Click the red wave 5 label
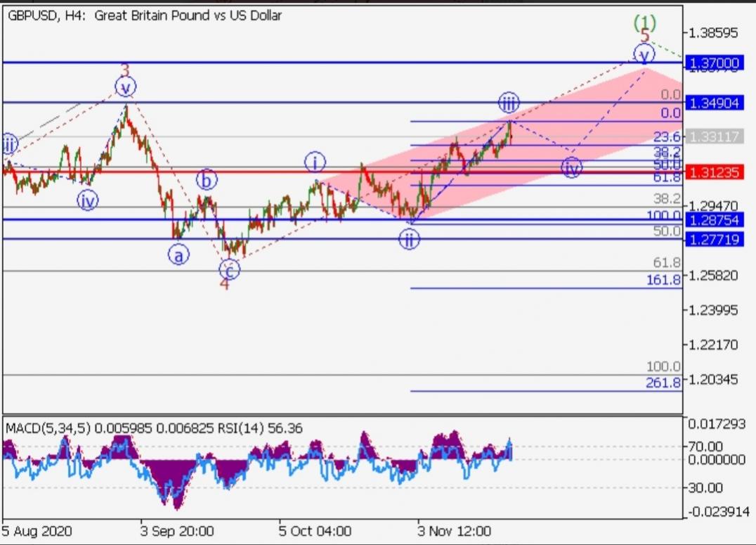The width and height of the screenshot is (756, 545). [644, 37]
